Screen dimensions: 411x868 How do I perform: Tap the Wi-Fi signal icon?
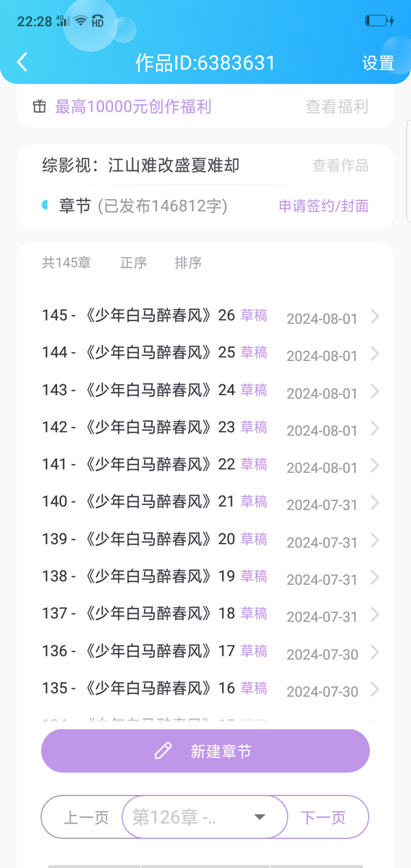(80, 21)
